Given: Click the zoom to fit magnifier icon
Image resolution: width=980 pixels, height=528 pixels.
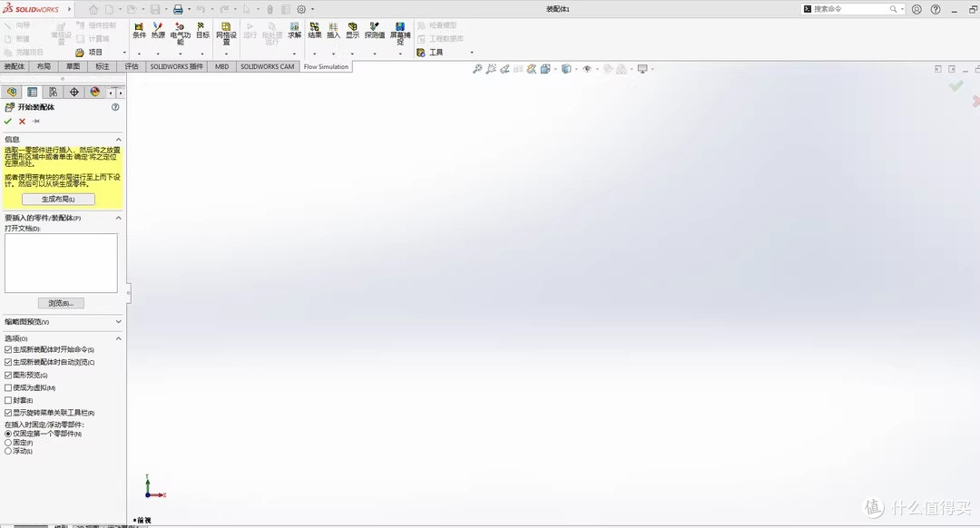Looking at the screenshot, I should coord(477,69).
